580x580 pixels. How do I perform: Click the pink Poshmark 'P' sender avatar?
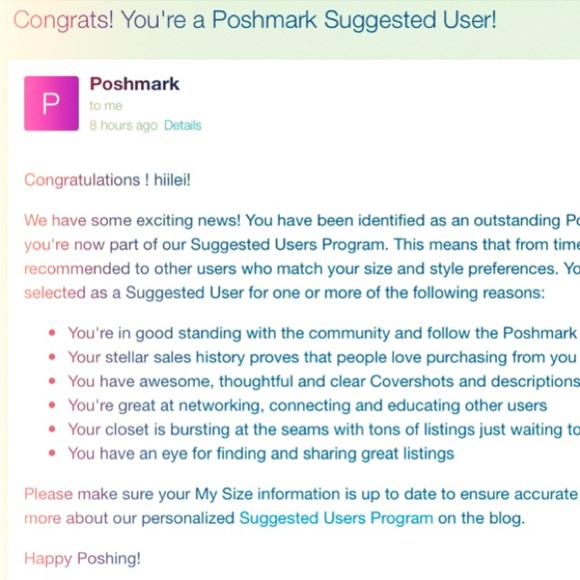pyautogui.click(x=51, y=103)
